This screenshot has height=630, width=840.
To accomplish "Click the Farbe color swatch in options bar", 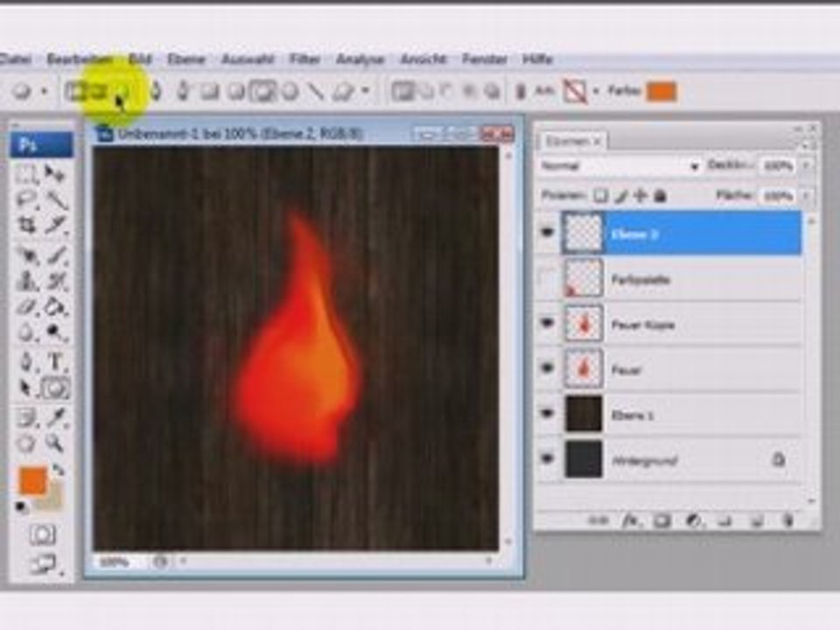I will [661, 92].
